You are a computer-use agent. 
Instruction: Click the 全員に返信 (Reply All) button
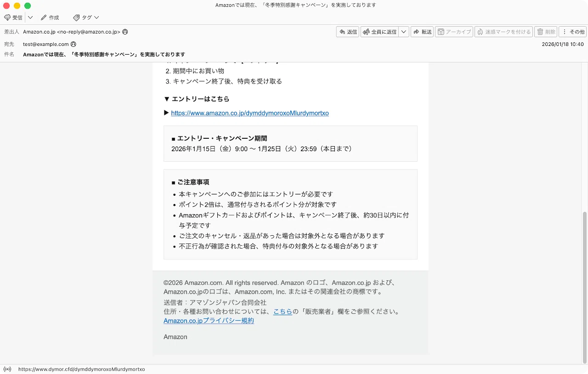pyautogui.click(x=379, y=32)
